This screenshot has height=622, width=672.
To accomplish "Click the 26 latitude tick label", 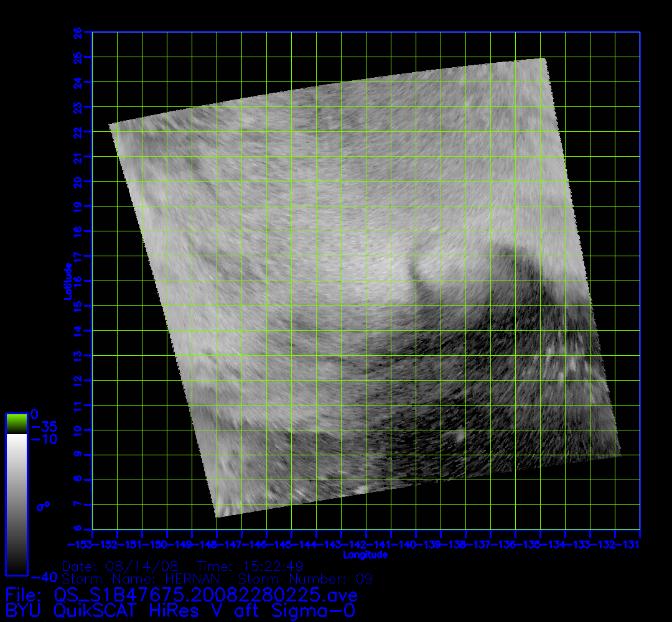I will [78, 32].
